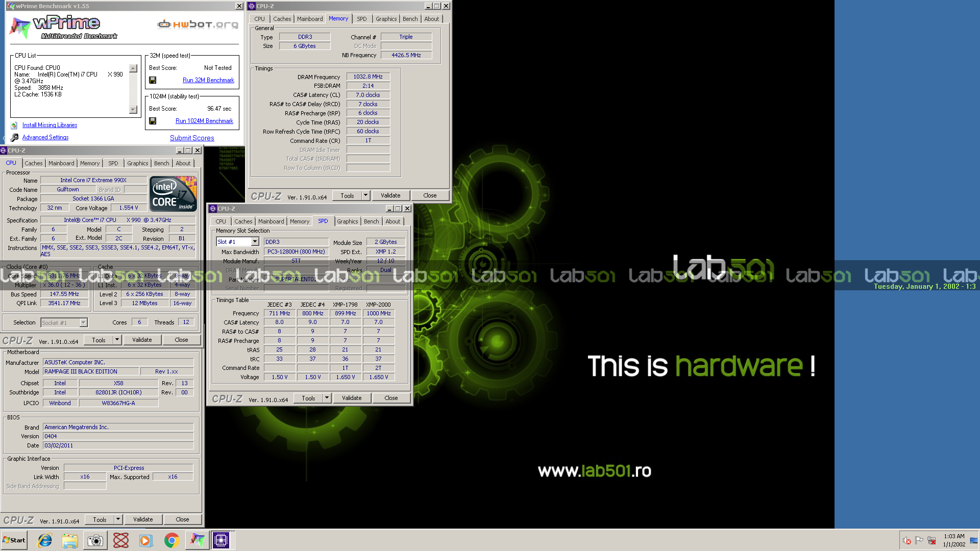980x551 pixels.
Task: Open the Bench tab in Memory window
Action: 410,19
